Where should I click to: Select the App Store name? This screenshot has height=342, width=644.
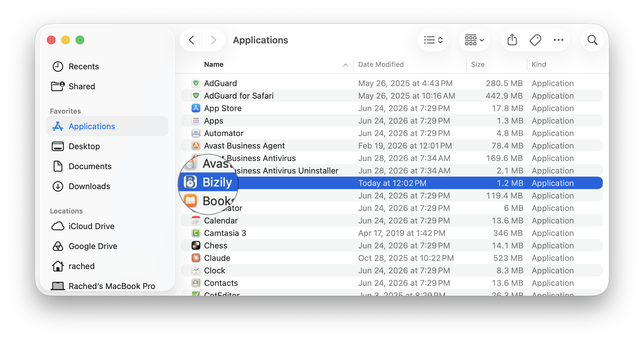coord(223,108)
